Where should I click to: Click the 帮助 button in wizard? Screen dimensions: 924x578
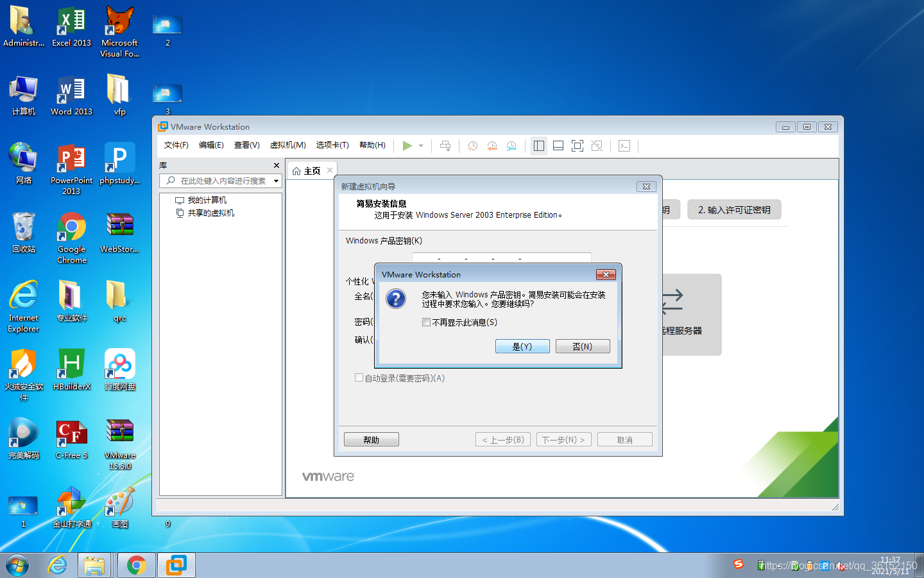[x=372, y=440]
